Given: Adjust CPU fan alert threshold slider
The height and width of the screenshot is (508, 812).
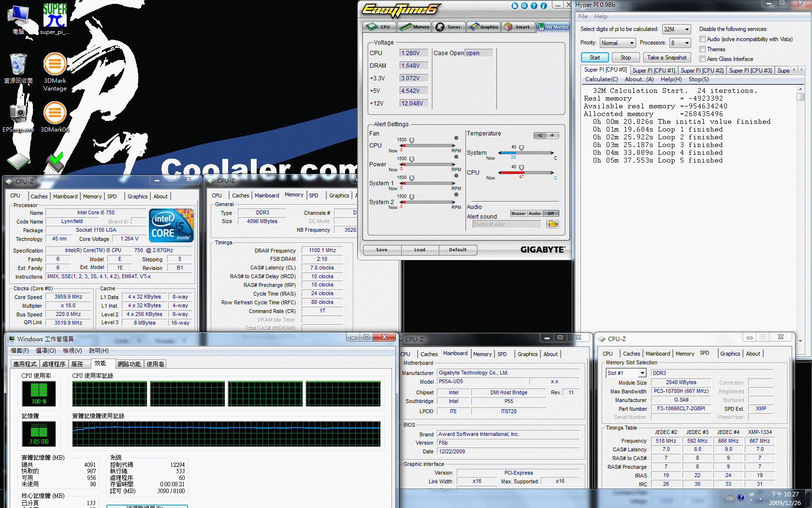Looking at the screenshot, I should tap(412, 141).
